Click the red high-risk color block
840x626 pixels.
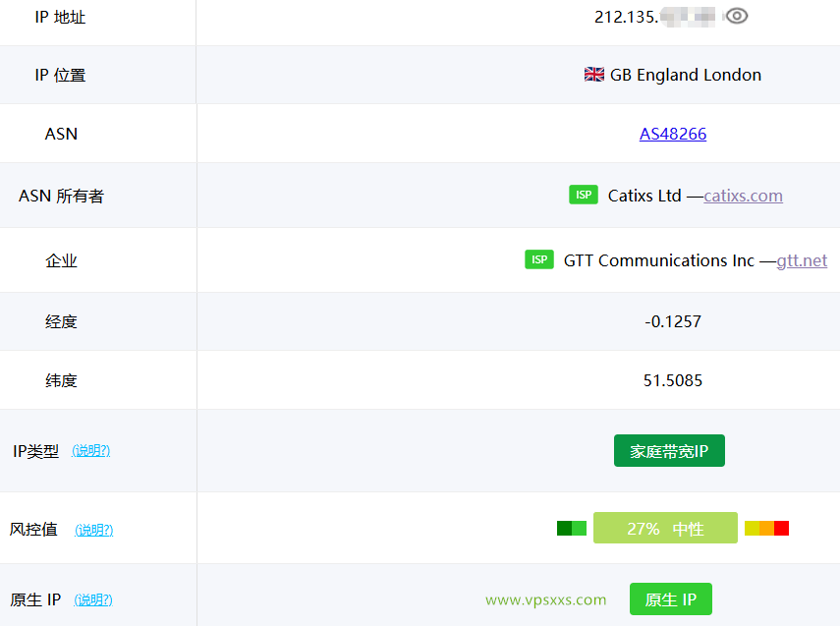coord(781,529)
